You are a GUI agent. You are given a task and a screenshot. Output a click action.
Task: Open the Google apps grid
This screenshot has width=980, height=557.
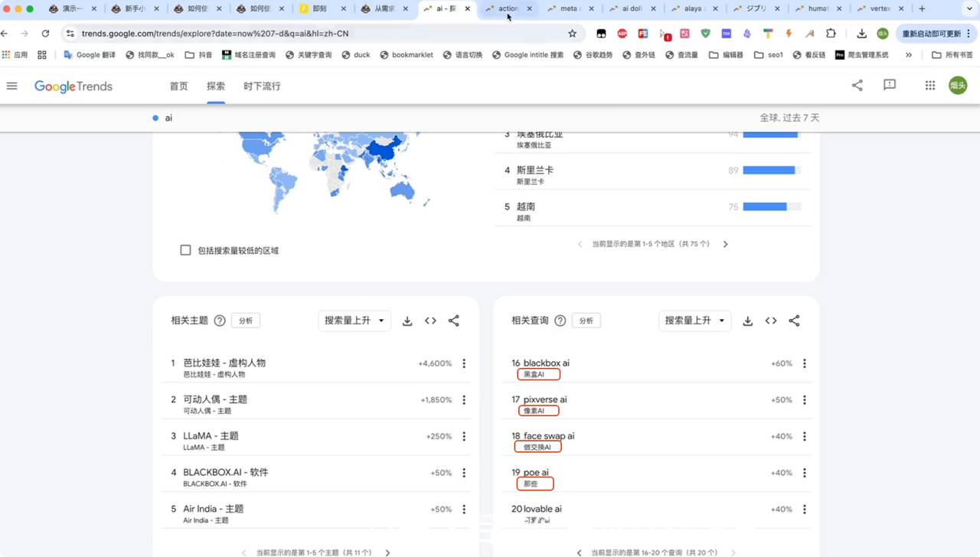coord(929,86)
